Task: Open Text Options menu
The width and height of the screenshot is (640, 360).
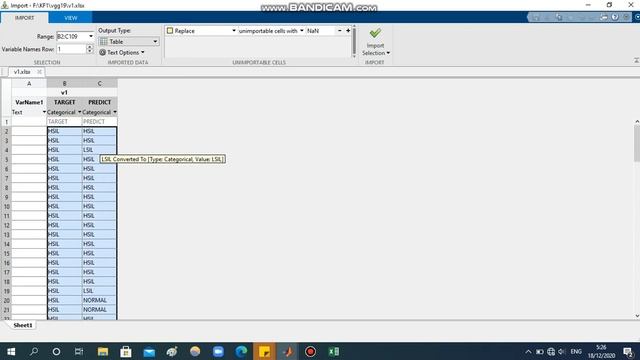Action: click(x=122, y=53)
